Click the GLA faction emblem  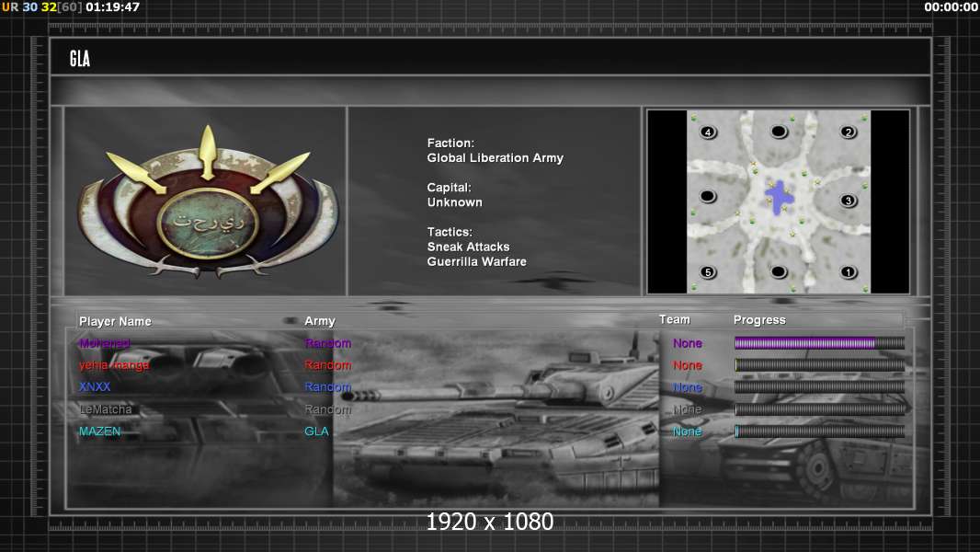click(x=208, y=202)
